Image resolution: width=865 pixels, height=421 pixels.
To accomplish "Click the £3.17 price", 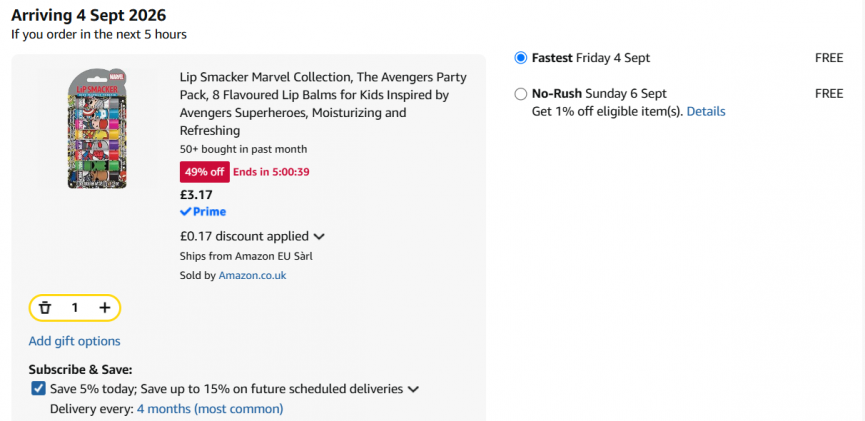I will [x=196, y=195].
